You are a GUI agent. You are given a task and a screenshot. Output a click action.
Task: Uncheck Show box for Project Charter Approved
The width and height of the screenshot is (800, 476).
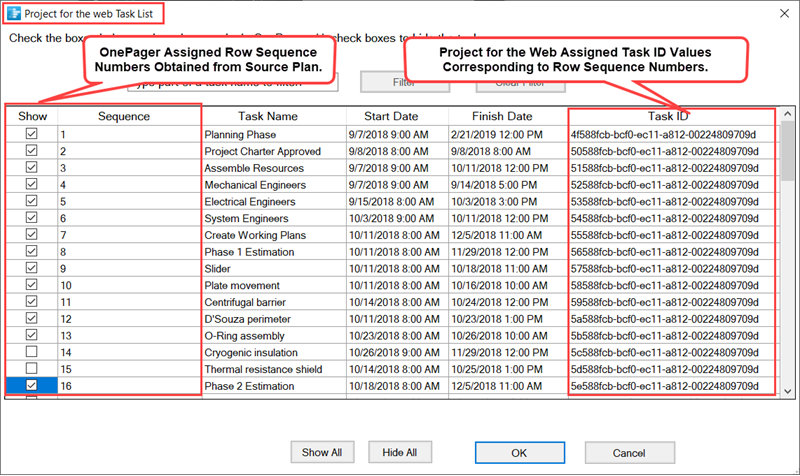pos(32,151)
